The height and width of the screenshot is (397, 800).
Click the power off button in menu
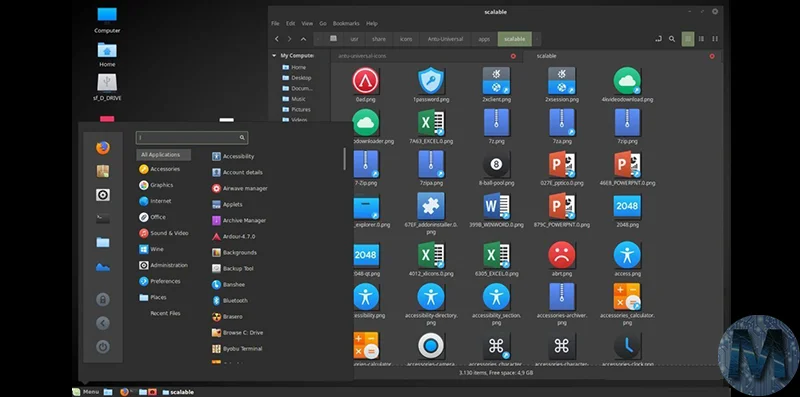tap(103, 347)
